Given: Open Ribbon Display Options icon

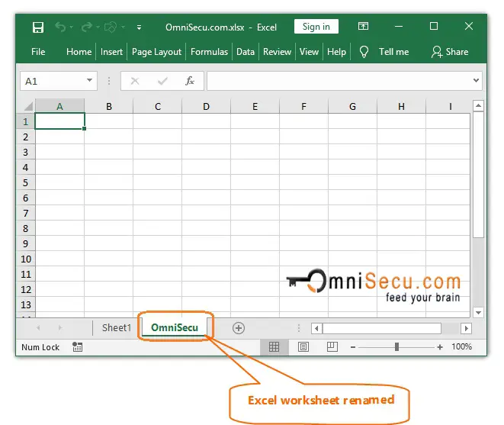Looking at the screenshot, I should pyautogui.click(x=363, y=26).
